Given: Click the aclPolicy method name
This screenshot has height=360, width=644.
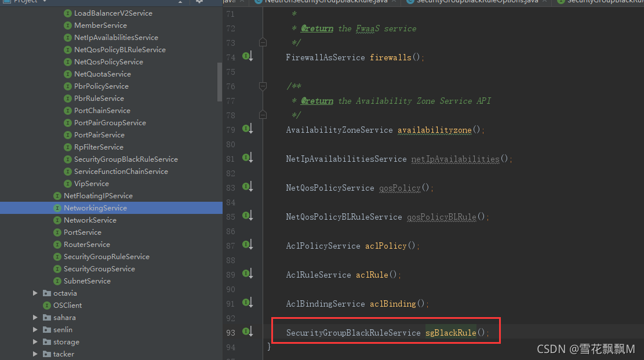Looking at the screenshot, I should click(x=385, y=246).
